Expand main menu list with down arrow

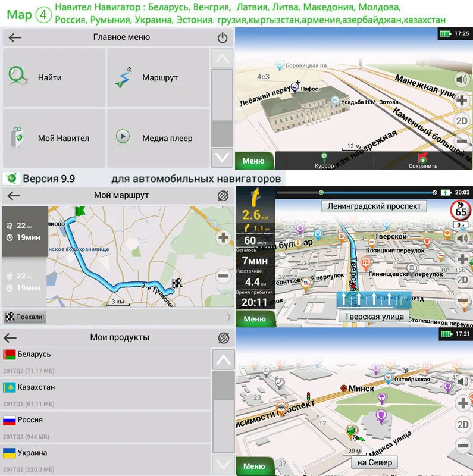pyautogui.click(x=223, y=158)
